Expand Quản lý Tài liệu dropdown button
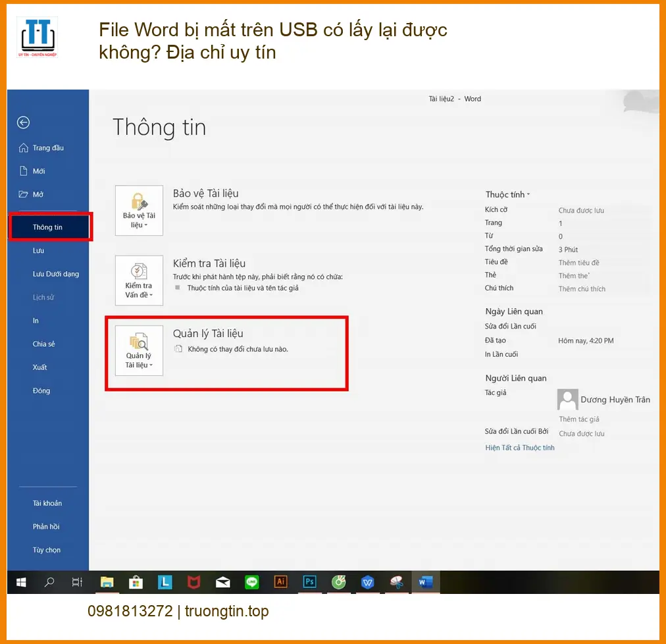This screenshot has width=666, height=644. [x=139, y=351]
